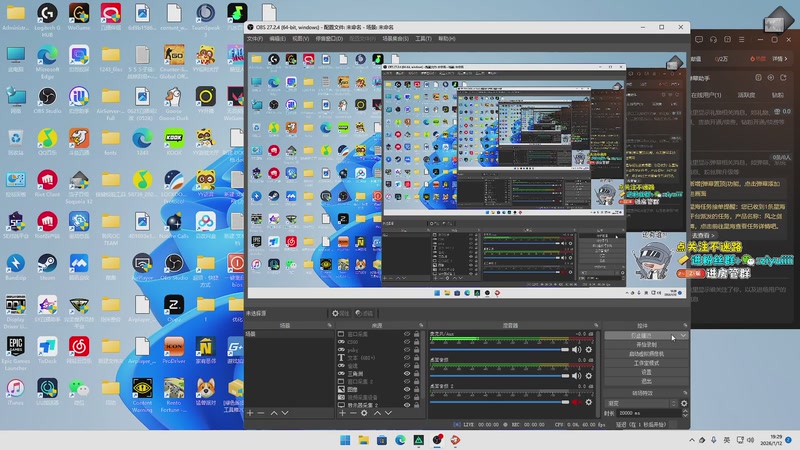The image size is (800, 450).
Task: Add a new scene with plus button
Action: point(250,412)
